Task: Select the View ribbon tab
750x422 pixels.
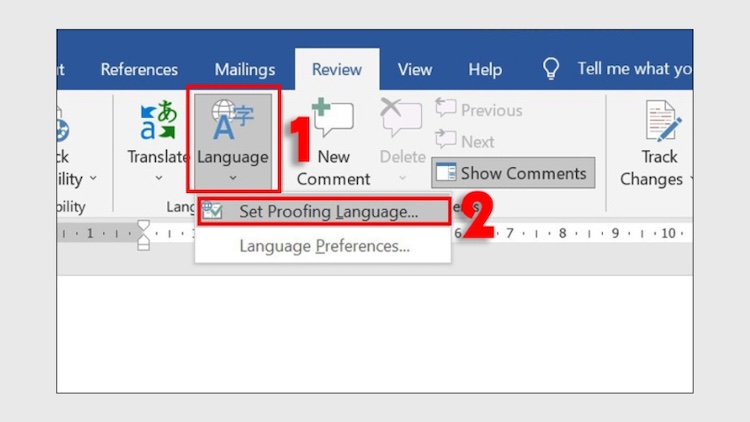Action: pyautogui.click(x=415, y=70)
